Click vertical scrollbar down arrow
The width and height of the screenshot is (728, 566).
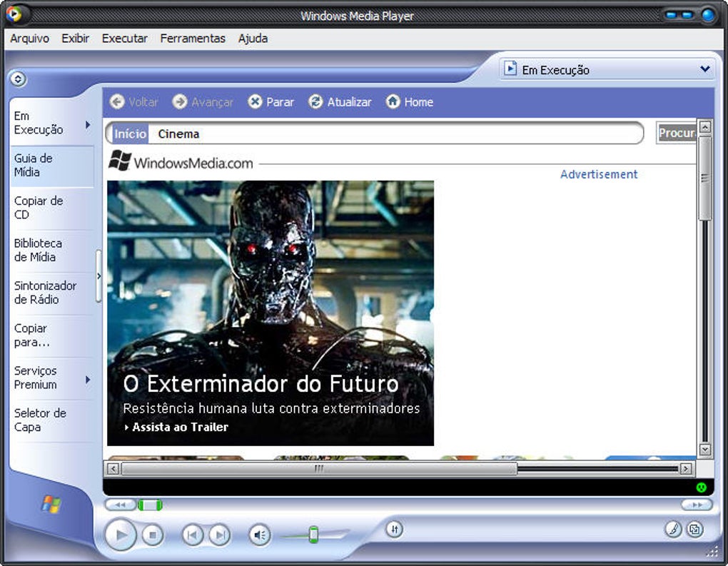[x=704, y=450]
